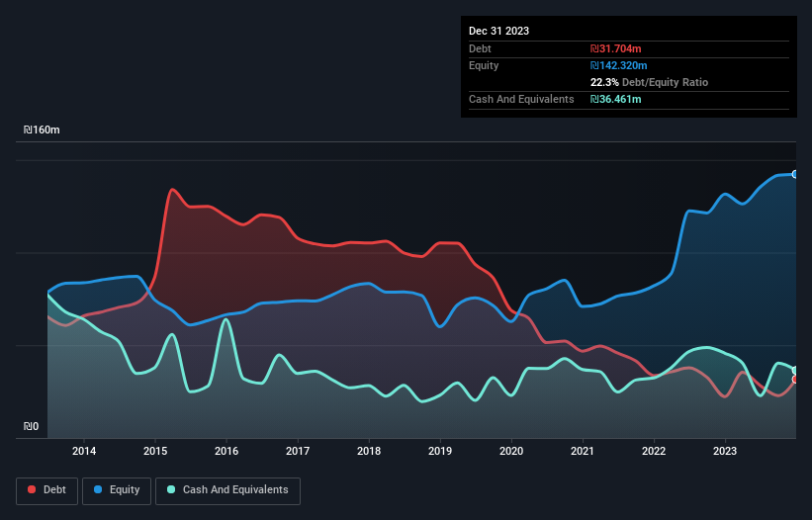Click the Equity value ₪142.320m
Image resolution: width=812 pixels, height=520 pixels.
(x=619, y=65)
